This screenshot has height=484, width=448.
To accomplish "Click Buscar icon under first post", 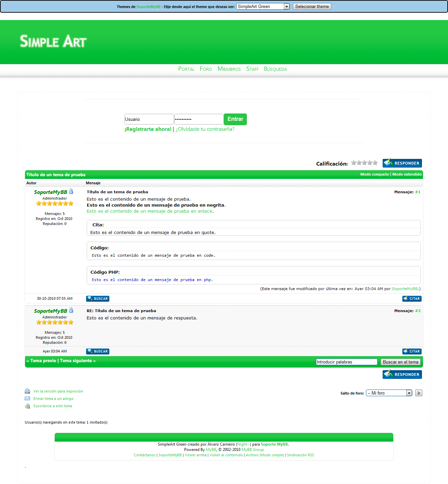I will [97, 299].
